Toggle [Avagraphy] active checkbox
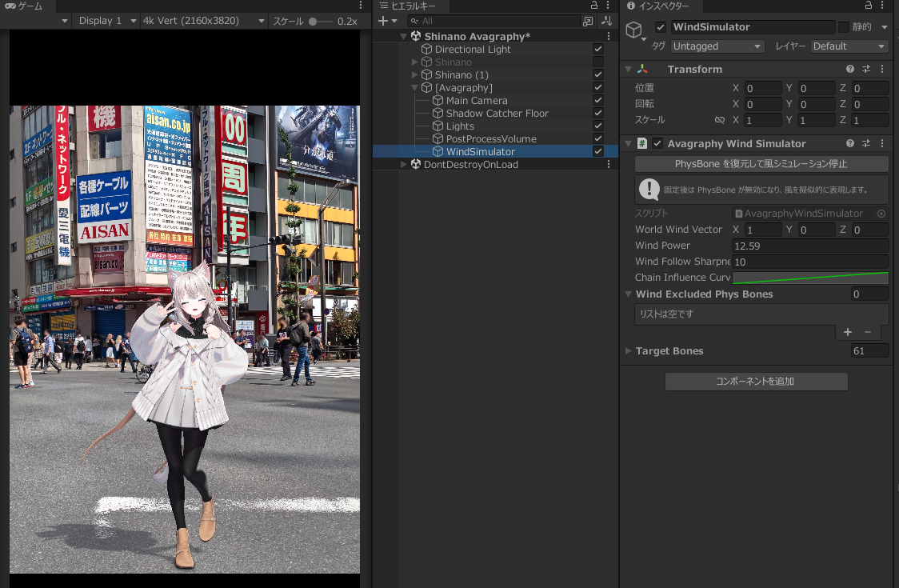Image resolution: width=899 pixels, height=588 pixels. click(x=598, y=88)
